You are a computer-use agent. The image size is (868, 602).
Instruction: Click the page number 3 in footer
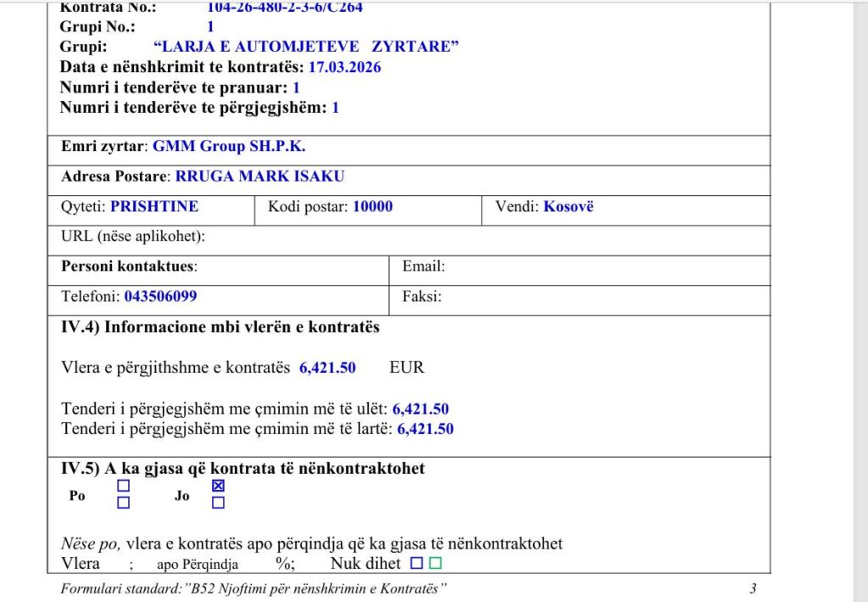click(753, 588)
